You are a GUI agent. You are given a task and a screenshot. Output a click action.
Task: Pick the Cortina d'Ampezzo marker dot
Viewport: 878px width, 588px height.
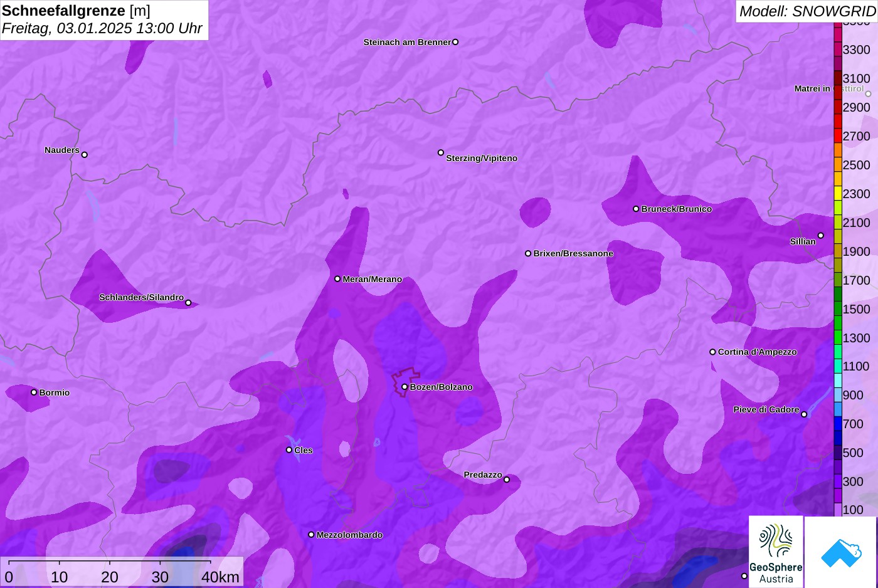click(x=712, y=352)
